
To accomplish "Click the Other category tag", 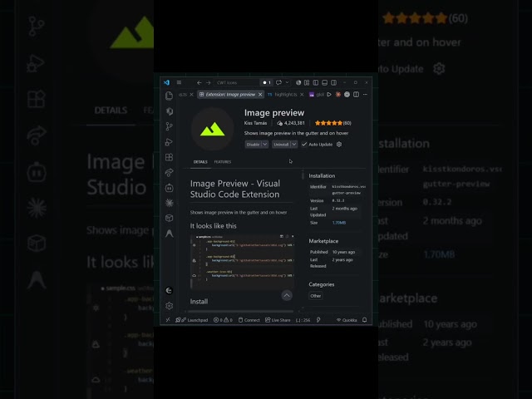I will click(x=316, y=296).
